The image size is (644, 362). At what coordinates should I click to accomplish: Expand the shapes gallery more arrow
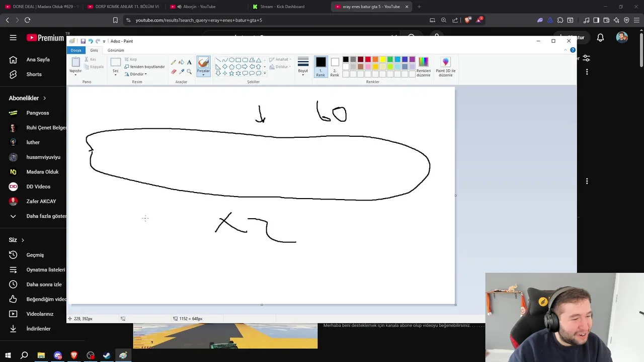click(x=265, y=73)
